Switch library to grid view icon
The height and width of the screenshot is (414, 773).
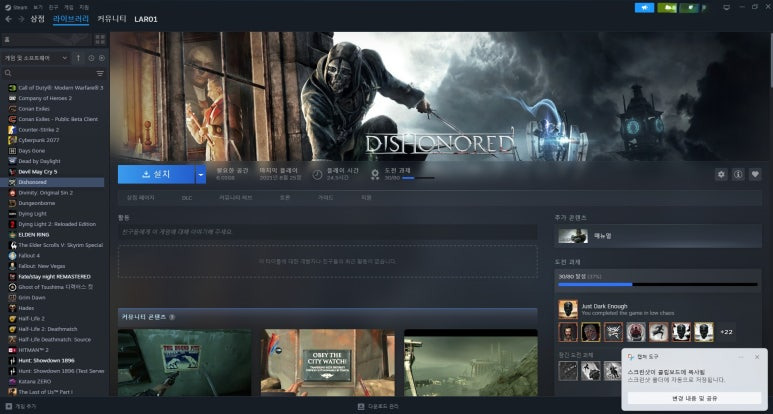tap(100, 39)
